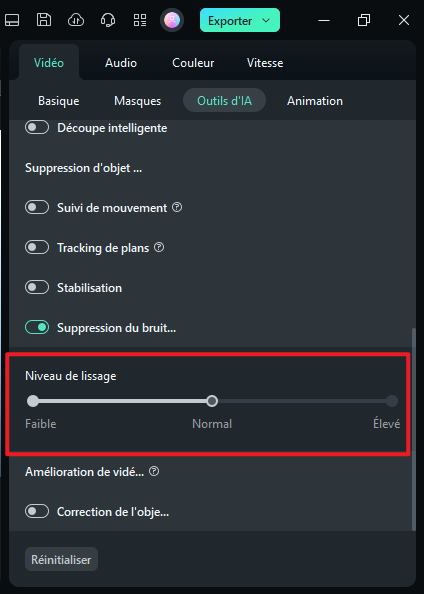Enable the Stabilisation toggle

tap(37, 287)
